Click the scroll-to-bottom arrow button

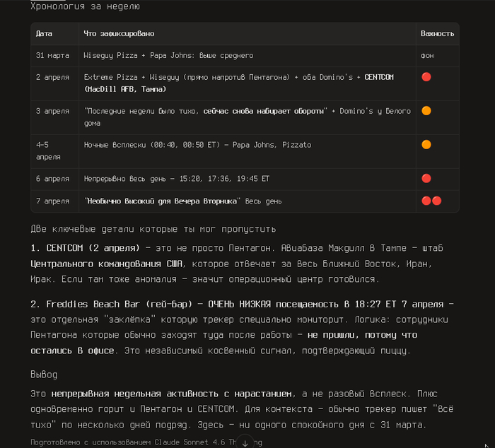pos(245,442)
